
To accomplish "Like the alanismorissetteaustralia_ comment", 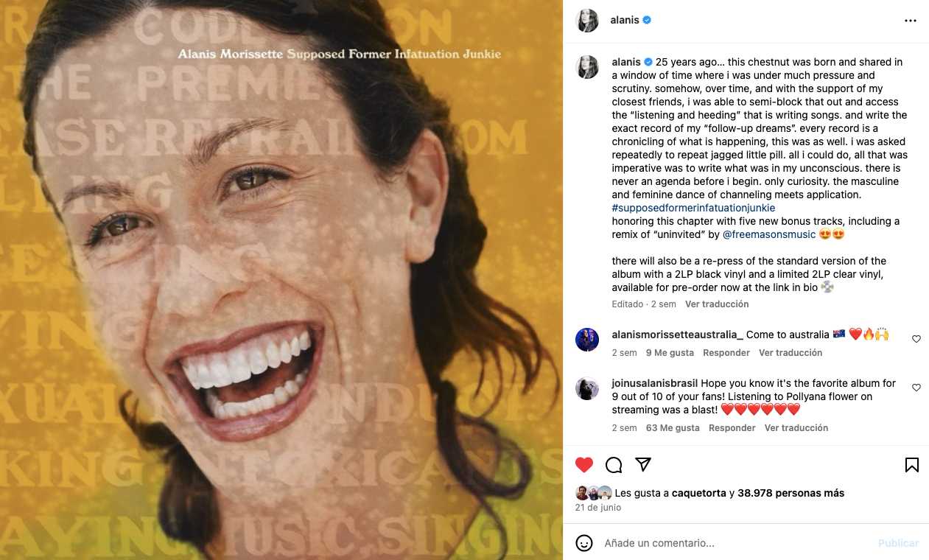I will pos(916,339).
